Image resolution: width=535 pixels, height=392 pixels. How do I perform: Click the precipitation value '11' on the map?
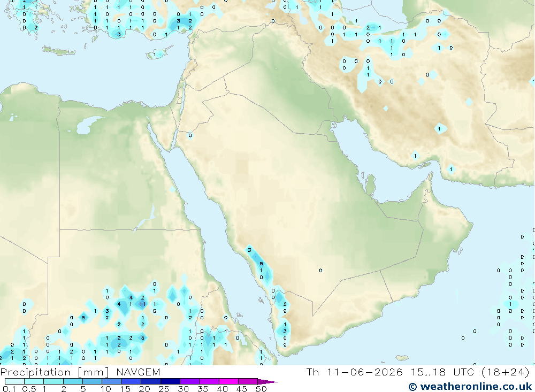click(x=143, y=304)
